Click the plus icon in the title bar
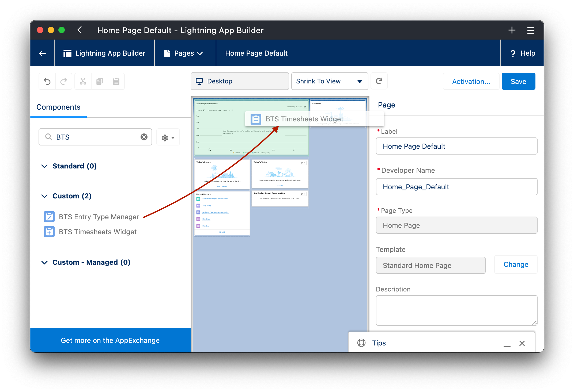The image size is (574, 392). (x=512, y=30)
